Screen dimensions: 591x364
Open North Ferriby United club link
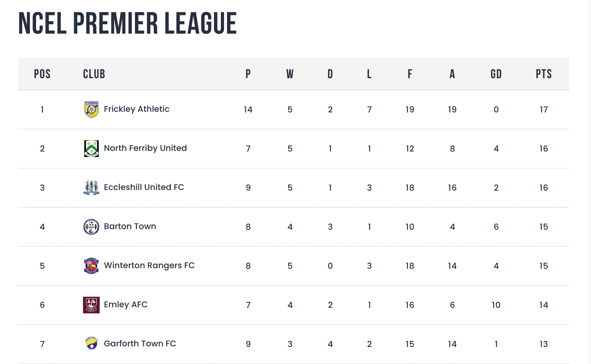pos(145,148)
